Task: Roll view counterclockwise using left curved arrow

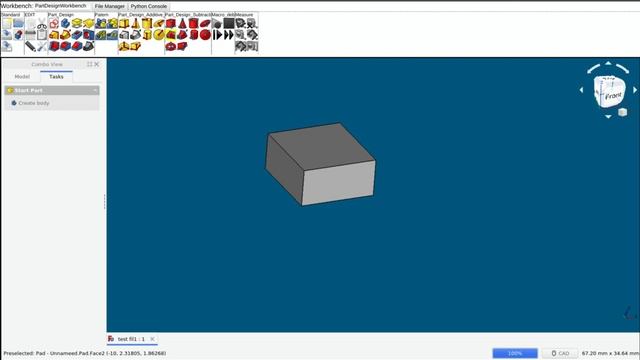Action: point(593,69)
